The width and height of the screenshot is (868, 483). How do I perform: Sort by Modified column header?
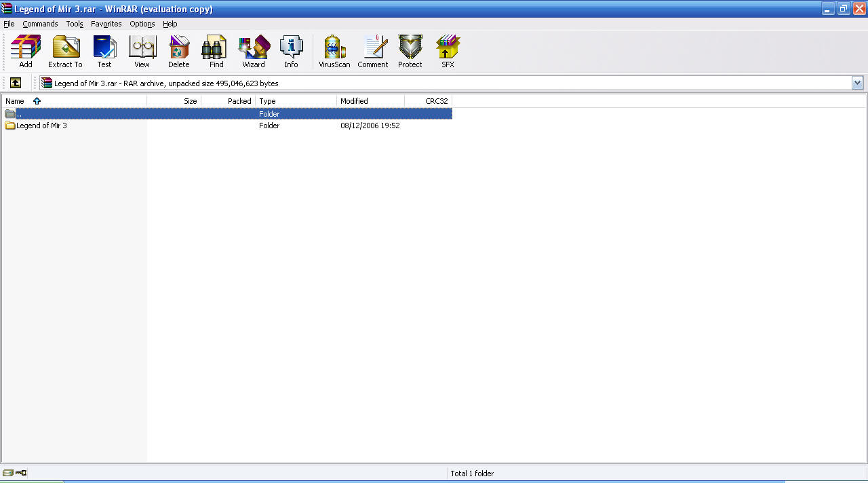pos(371,101)
